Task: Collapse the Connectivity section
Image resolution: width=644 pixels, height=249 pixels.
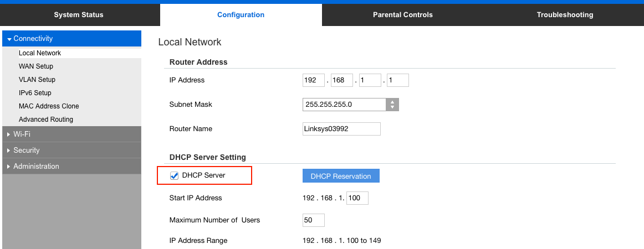Action: tap(72, 39)
